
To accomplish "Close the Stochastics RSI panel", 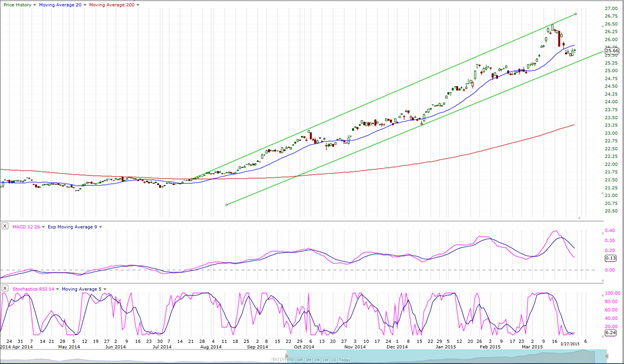I will pyautogui.click(x=5, y=288).
